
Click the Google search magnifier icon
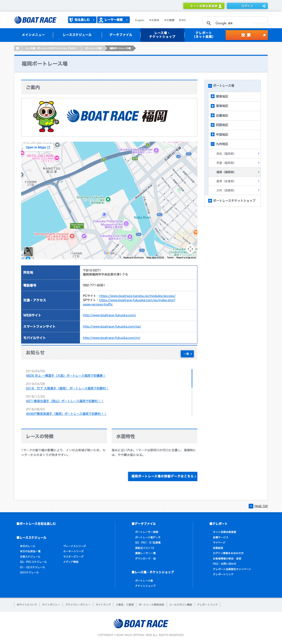tap(209, 23)
